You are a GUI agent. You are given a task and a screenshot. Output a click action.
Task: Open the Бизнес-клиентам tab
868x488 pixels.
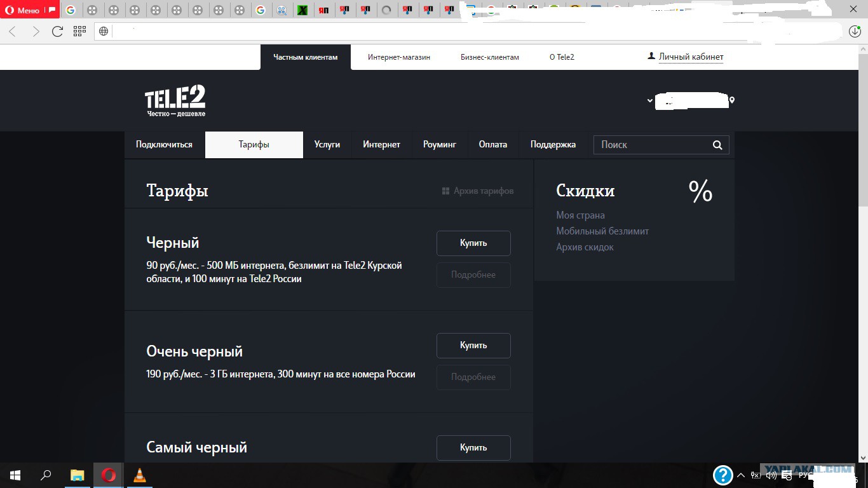tap(490, 57)
